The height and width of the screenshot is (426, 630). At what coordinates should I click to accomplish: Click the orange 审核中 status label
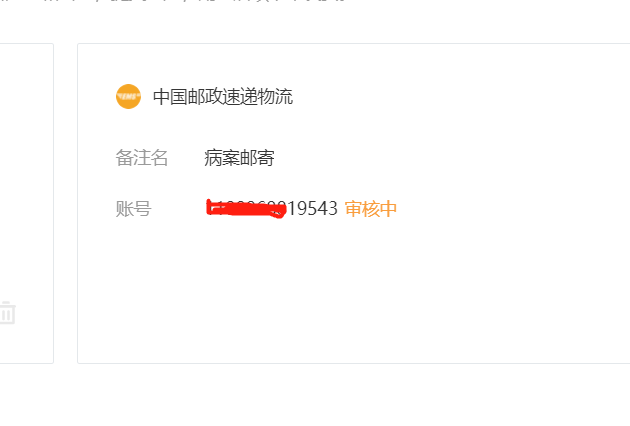click(371, 209)
